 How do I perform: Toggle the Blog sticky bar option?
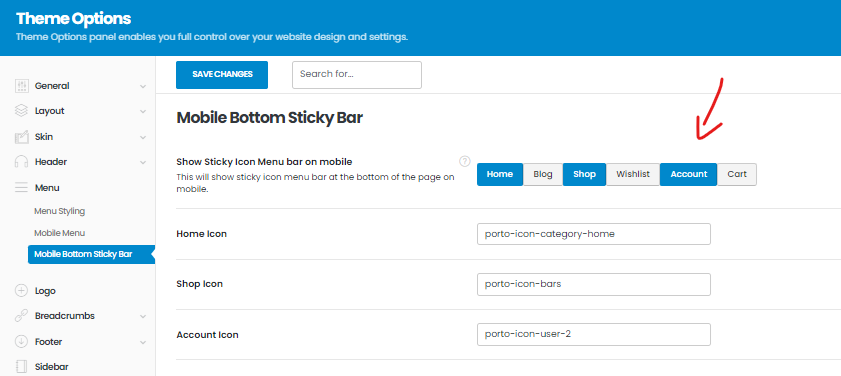[543, 174]
